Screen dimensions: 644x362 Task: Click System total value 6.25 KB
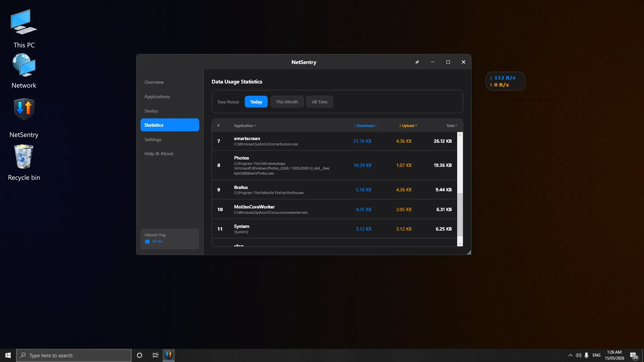[x=444, y=229]
